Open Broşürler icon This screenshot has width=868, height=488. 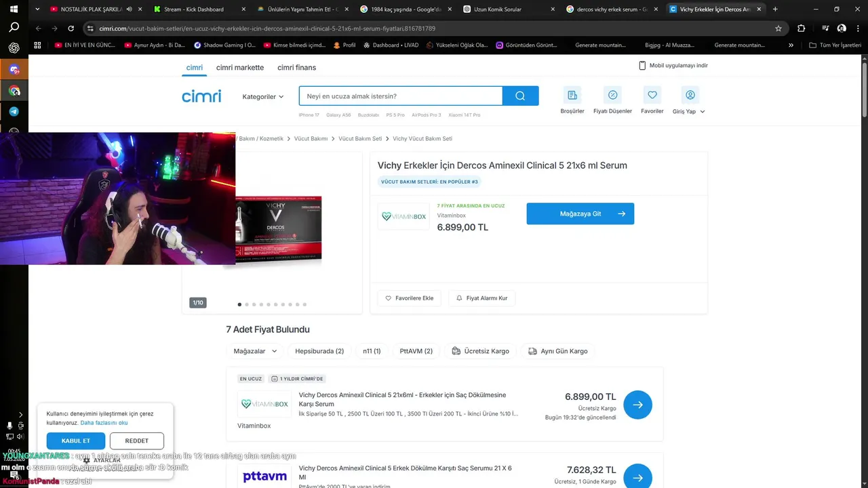(x=572, y=95)
